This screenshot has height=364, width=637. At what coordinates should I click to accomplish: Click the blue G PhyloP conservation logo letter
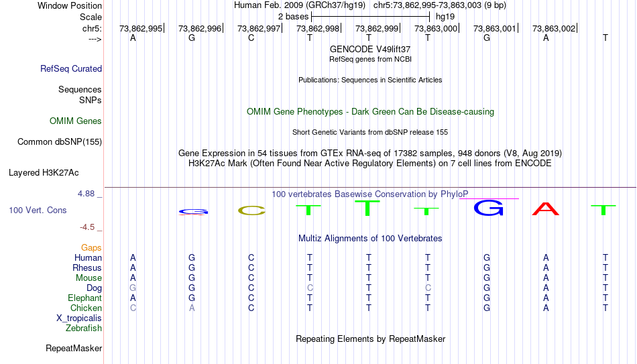click(488, 208)
